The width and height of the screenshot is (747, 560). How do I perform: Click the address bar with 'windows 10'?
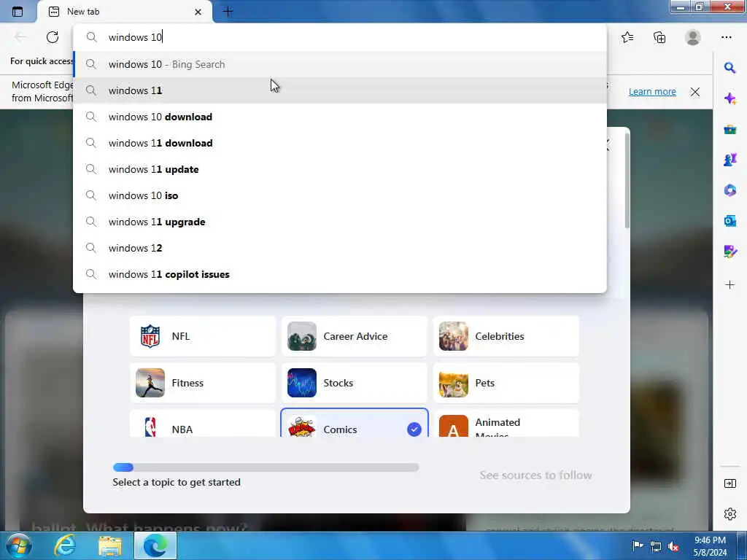coord(340,37)
